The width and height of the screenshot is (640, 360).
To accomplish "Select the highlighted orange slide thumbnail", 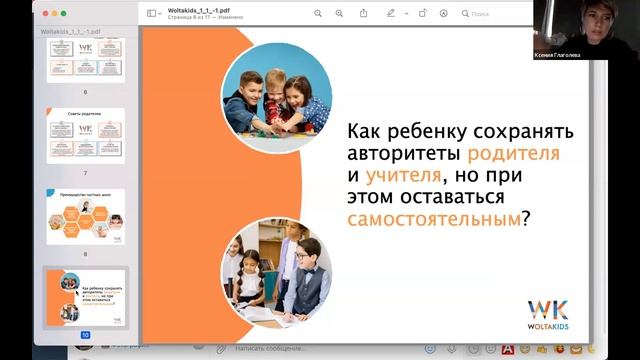I will click(86, 298).
